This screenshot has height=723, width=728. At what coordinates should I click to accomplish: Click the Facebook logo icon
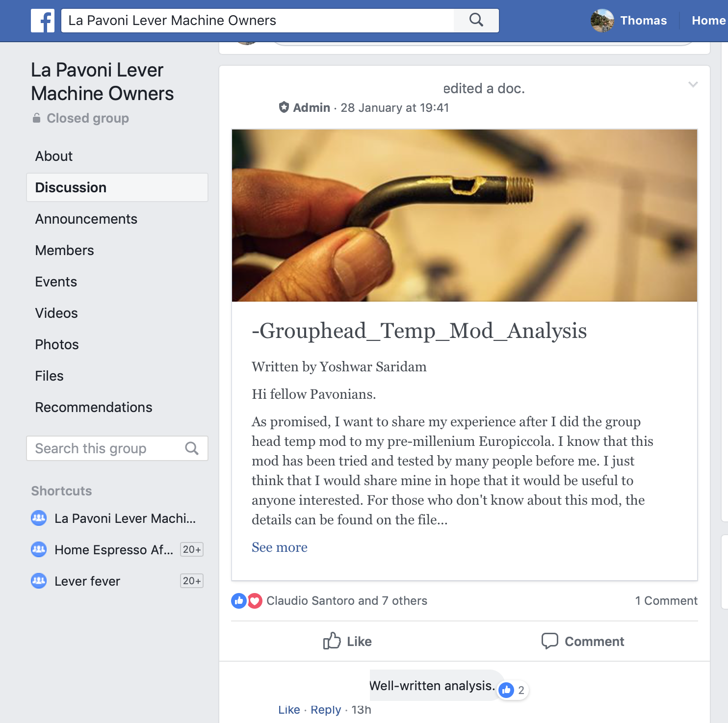43,21
